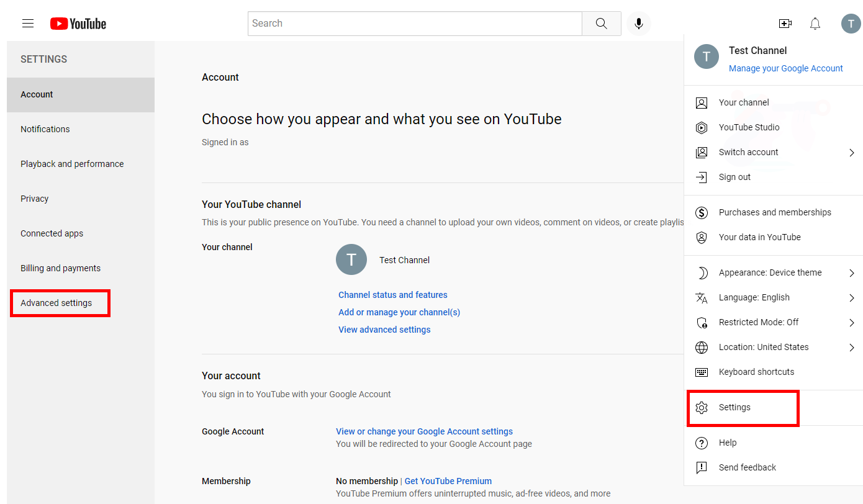Click the Sign out arrow icon
Screen dimensions: 863x504
tap(702, 177)
